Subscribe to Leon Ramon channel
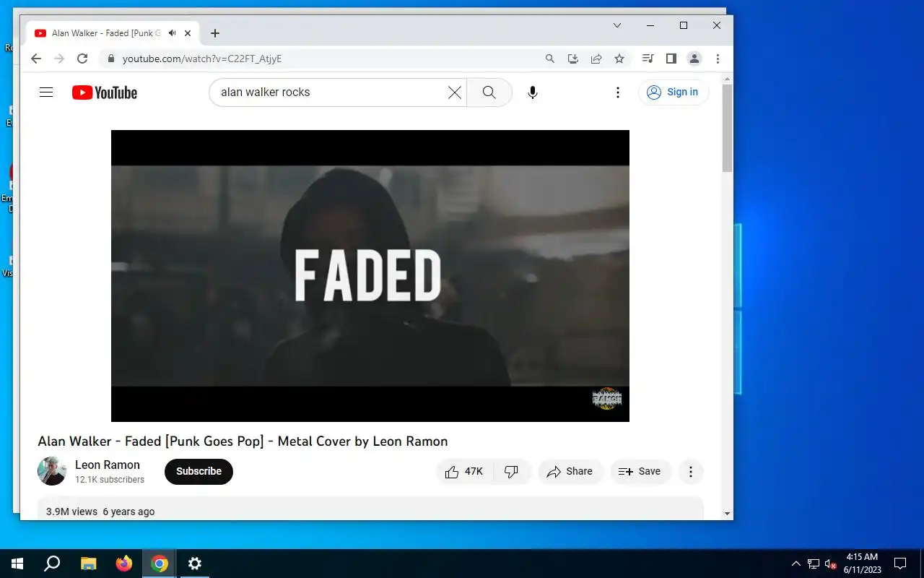Image resolution: width=924 pixels, height=578 pixels. tap(199, 471)
